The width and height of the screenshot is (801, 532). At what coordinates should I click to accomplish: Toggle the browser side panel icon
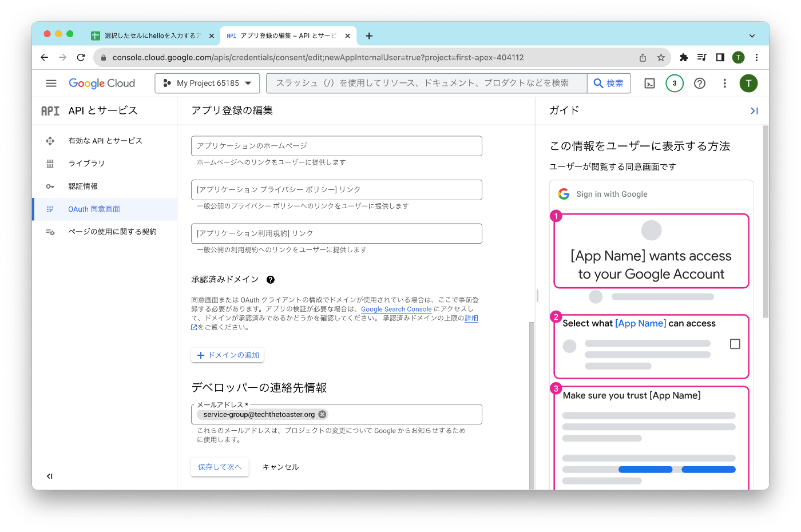pos(720,57)
